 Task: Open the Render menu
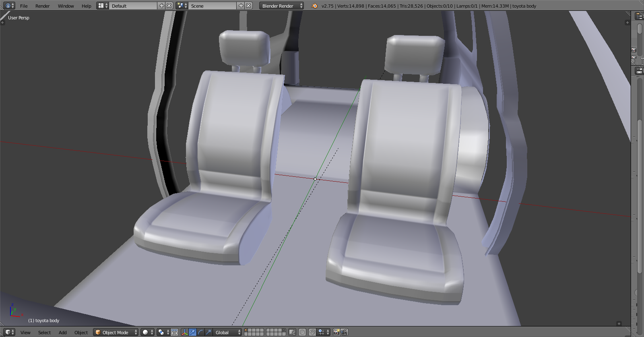42,6
